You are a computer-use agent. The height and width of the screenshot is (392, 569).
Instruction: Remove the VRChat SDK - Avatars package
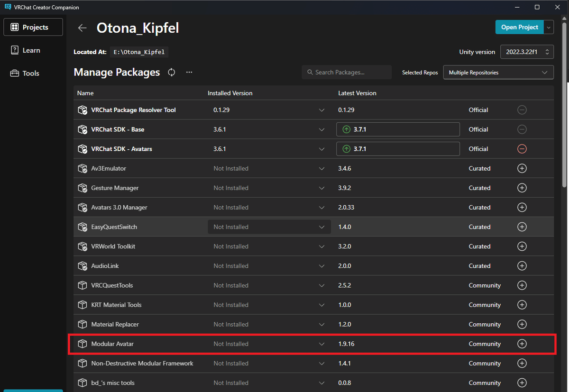(x=522, y=149)
